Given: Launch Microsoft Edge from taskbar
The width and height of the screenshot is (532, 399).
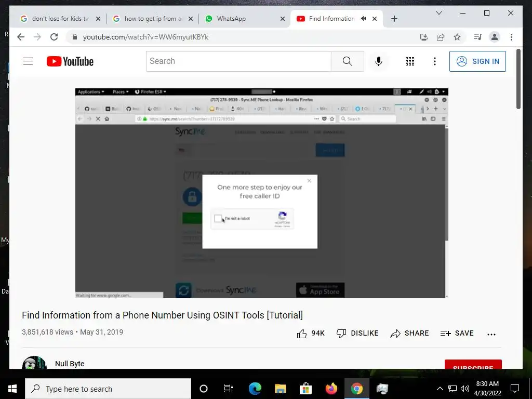Looking at the screenshot, I should [x=255, y=389].
